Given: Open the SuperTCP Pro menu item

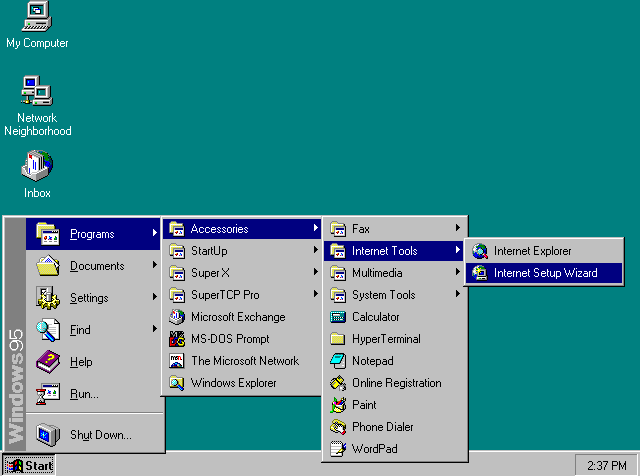Looking at the screenshot, I should coord(242,295).
